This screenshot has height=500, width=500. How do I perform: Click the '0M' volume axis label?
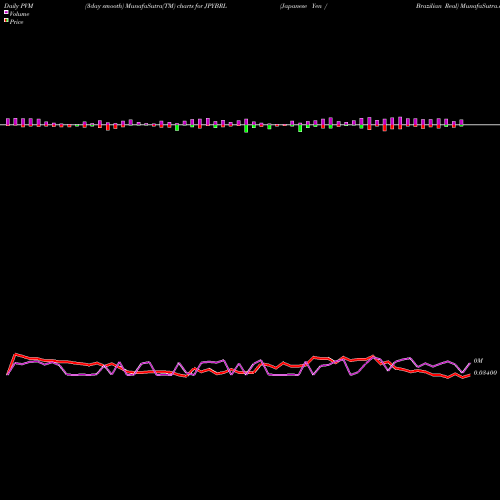(478, 361)
